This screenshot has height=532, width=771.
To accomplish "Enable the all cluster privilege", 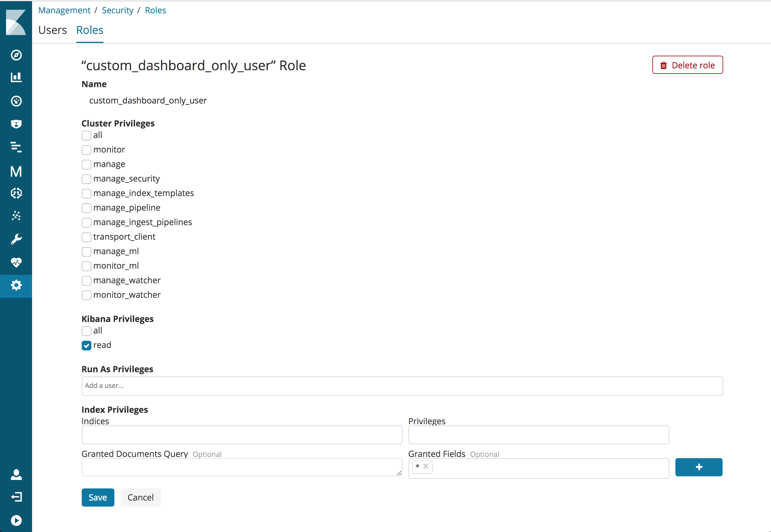I will click(x=86, y=136).
